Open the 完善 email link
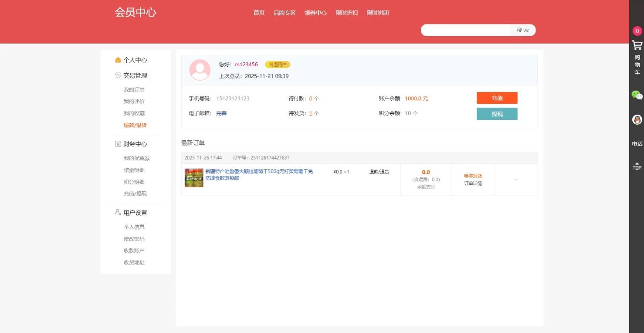This screenshot has height=333, width=644. (221, 113)
